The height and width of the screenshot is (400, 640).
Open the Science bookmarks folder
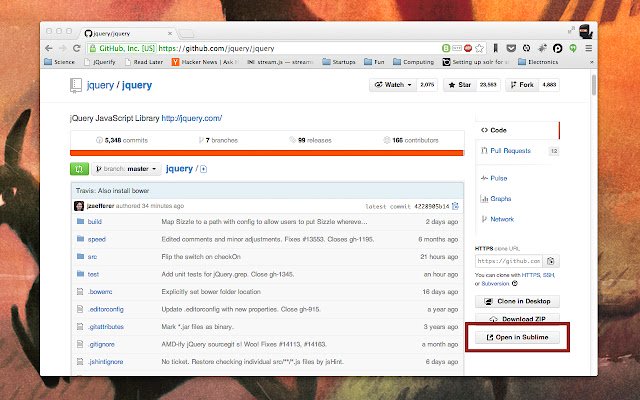60,62
